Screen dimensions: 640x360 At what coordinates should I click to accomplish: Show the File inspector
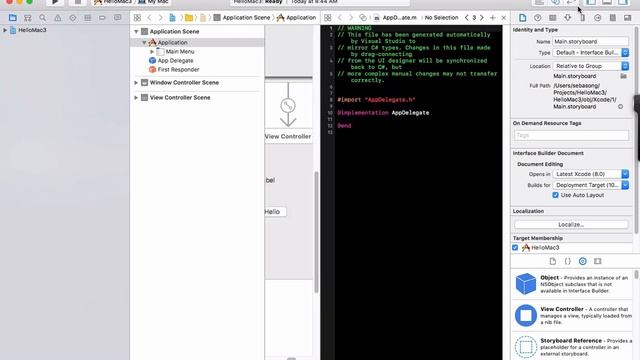[x=522, y=18]
